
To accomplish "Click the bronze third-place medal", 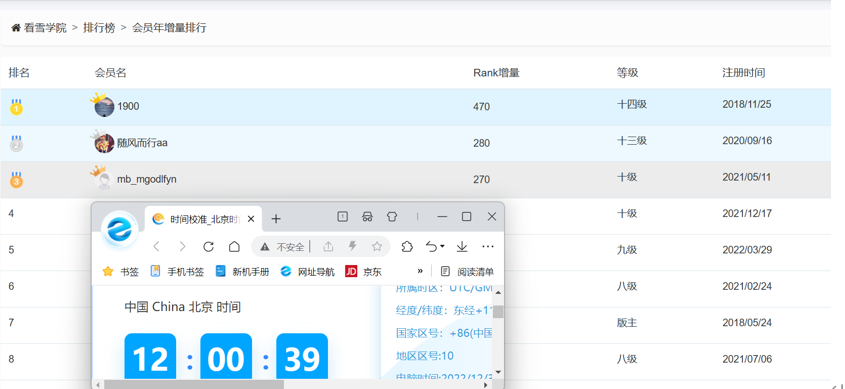I will (17, 179).
